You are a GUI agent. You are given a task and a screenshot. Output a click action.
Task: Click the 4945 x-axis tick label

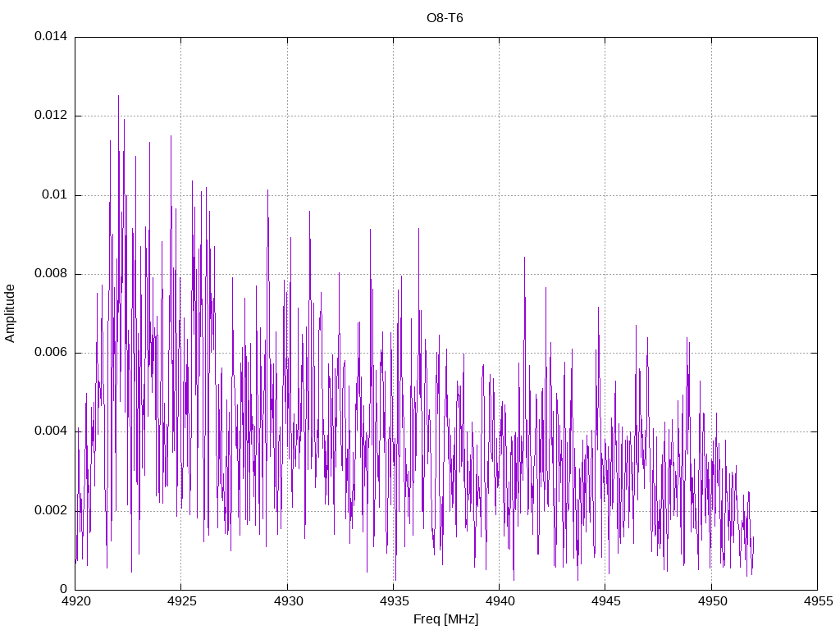pos(606,601)
